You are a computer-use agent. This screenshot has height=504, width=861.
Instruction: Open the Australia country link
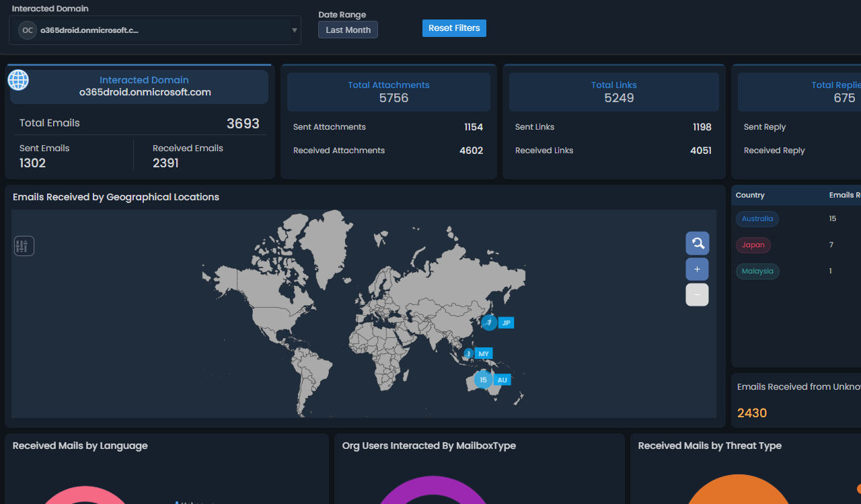click(x=757, y=218)
